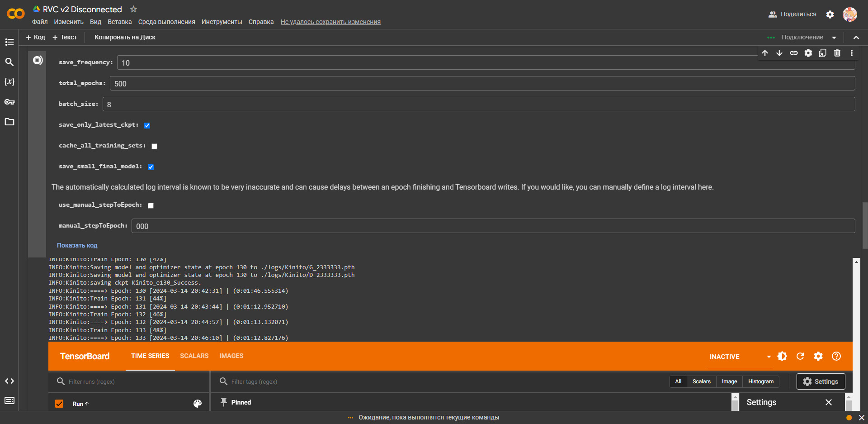868x424 pixels.
Task: Switch to the SCALARS tab in TensorBoard
Action: [194, 356]
